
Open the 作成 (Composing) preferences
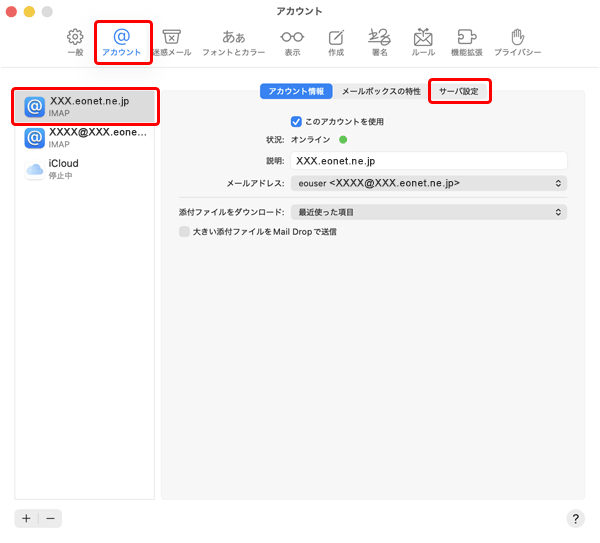click(336, 41)
